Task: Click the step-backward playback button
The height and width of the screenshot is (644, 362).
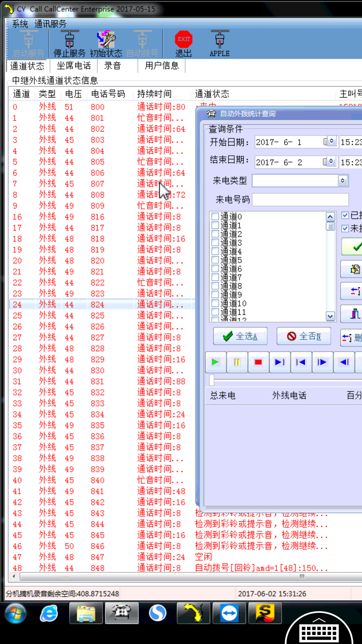Action: pyautogui.click(x=344, y=362)
